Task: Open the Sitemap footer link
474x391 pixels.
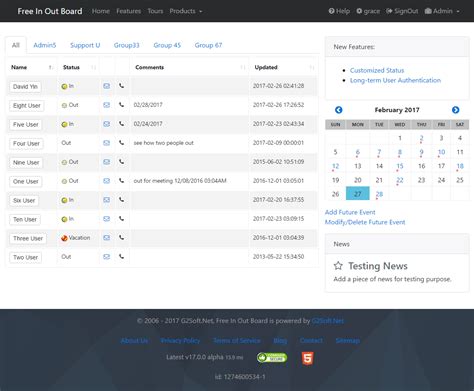Action: [x=348, y=340]
